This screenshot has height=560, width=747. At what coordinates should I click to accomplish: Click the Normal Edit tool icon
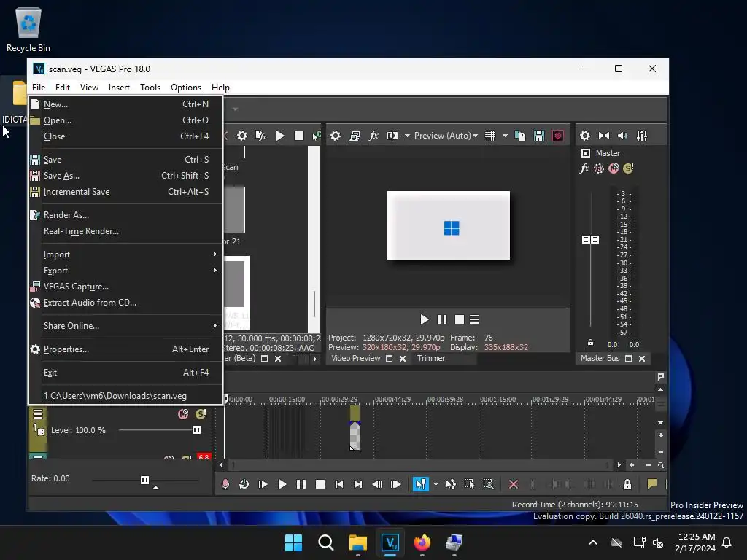click(x=420, y=484)
